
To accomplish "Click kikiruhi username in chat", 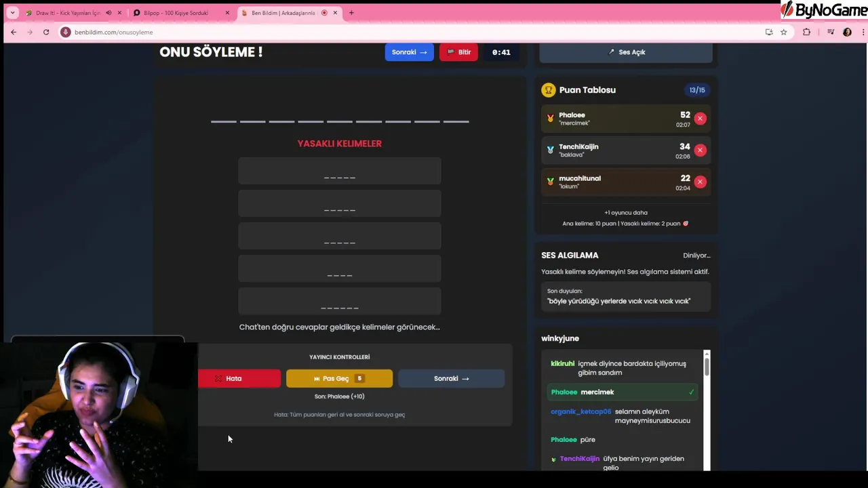I will (x=563, y=363).
